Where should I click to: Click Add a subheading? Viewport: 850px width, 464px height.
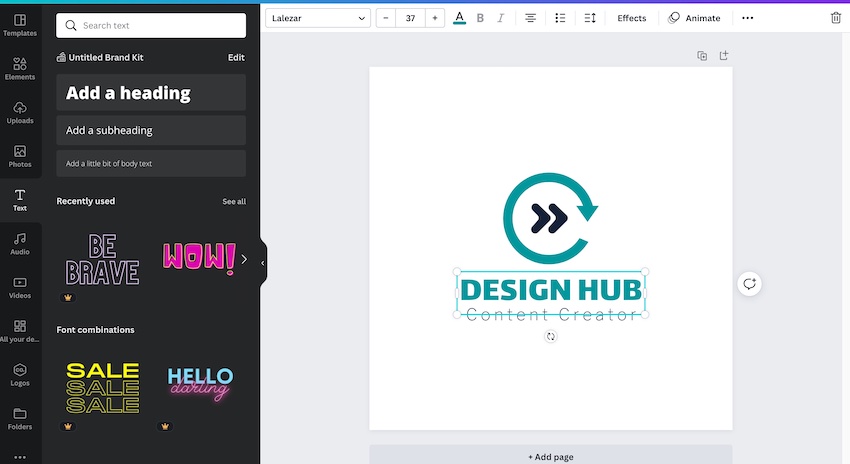(151, 130)
